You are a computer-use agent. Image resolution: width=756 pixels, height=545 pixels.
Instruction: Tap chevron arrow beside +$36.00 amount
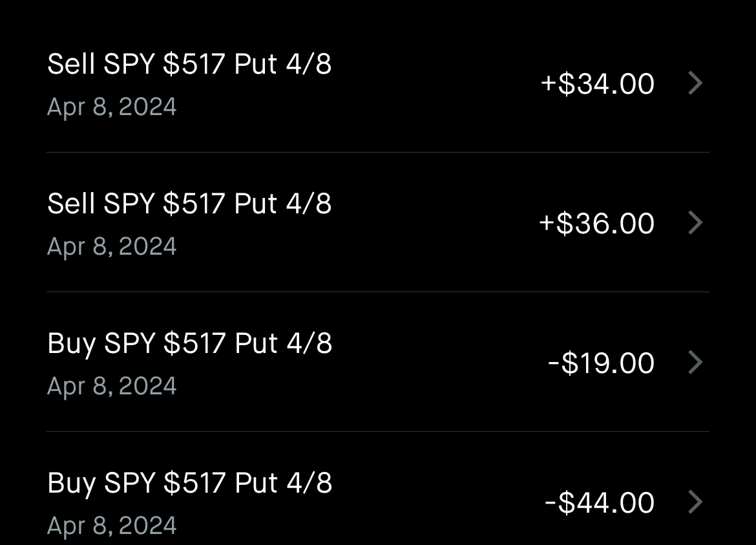point(695,223)
